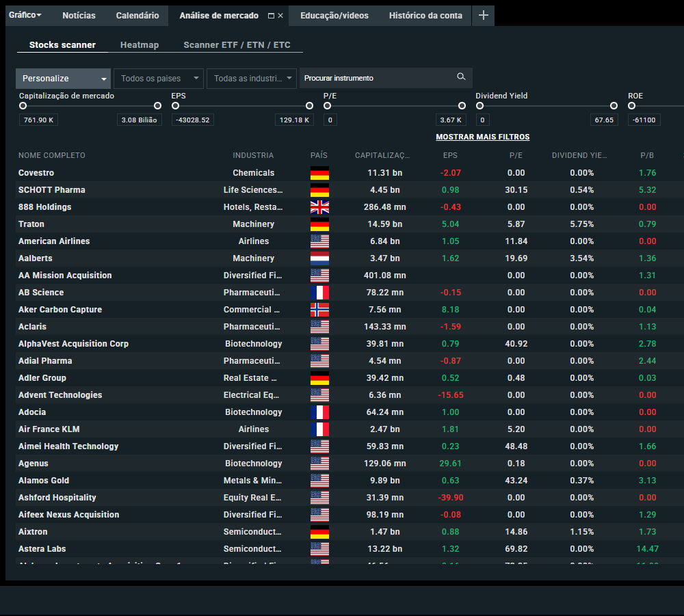The width and height of the screenshot is (684, 616).
Task: Sort by the EPS column header
Action: point(450,155)
